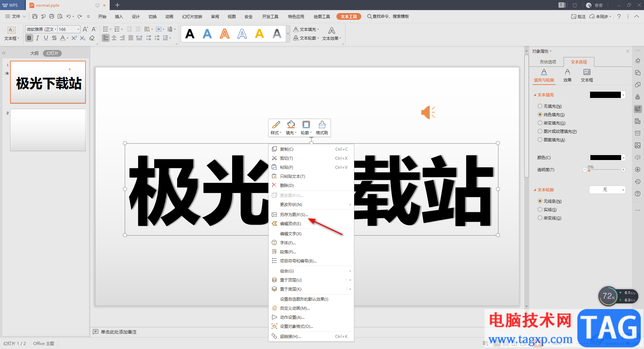This screenshot has height=349, width=644.
Task: Click the 文本框 ribbon button
Action: tap(11, 34)
